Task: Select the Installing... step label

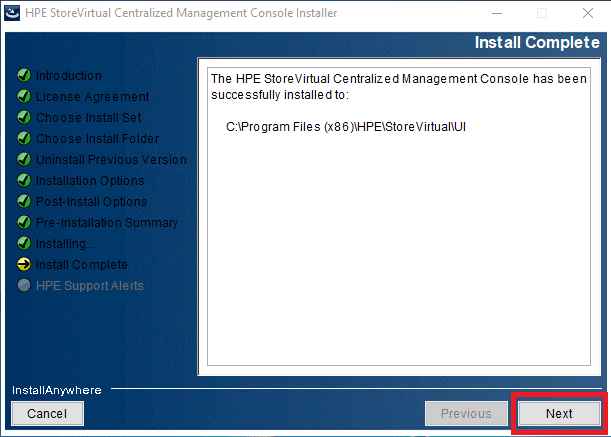Action: (65, 244)
